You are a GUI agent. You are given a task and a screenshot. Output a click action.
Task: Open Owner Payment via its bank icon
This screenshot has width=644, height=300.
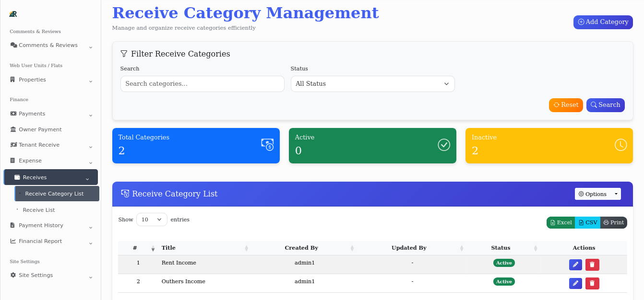tap(13, 129)
